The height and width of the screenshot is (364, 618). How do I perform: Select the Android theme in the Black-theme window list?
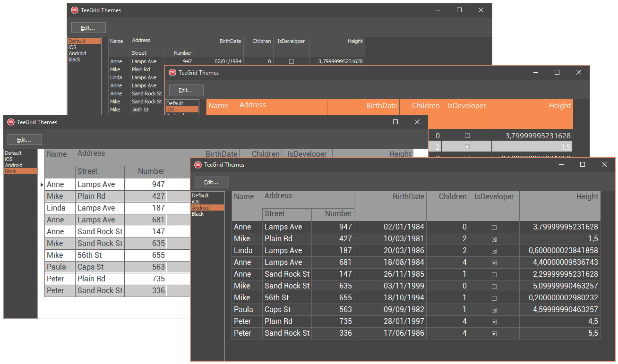pyautogui.click(x=14, y=165)
